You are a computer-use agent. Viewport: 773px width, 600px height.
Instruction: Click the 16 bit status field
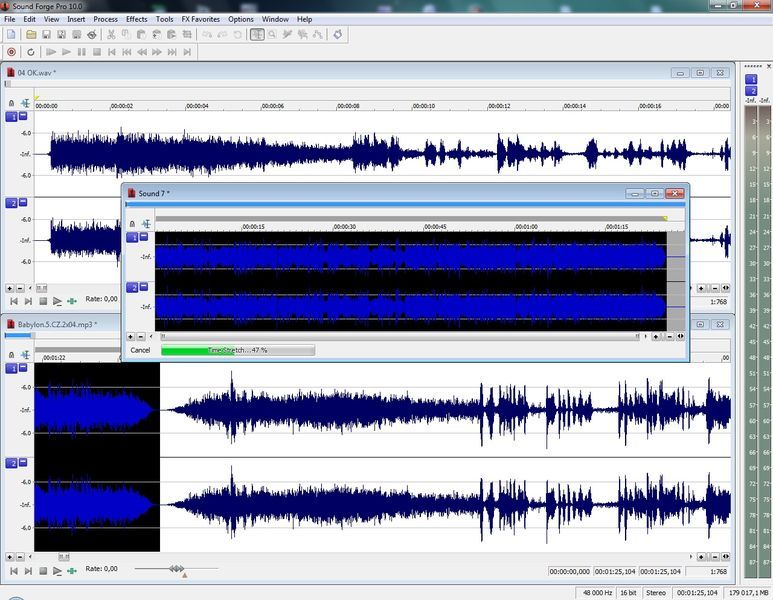(x=628, y=593)
